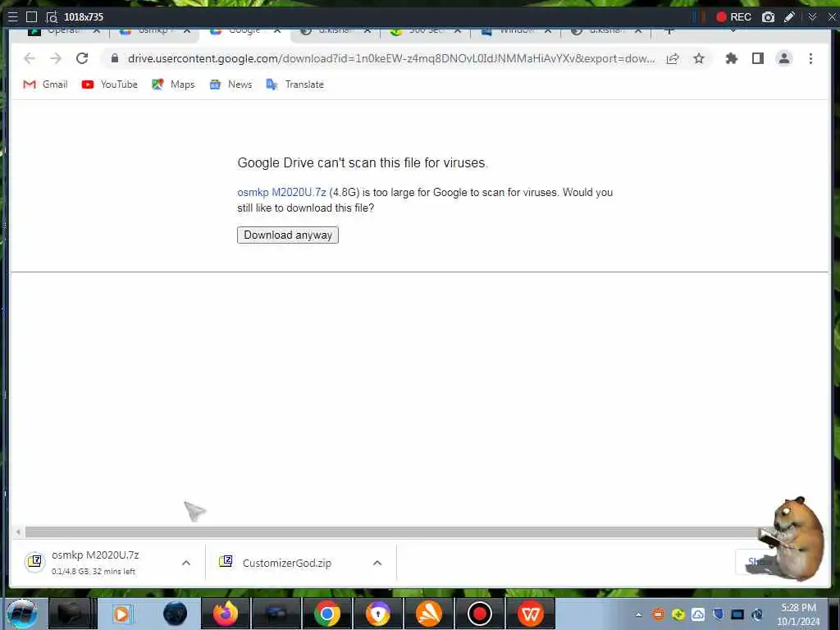Open the Maps bookmark
The height and width of the screenshot is (630, 840).
click(x=173, y=84)
